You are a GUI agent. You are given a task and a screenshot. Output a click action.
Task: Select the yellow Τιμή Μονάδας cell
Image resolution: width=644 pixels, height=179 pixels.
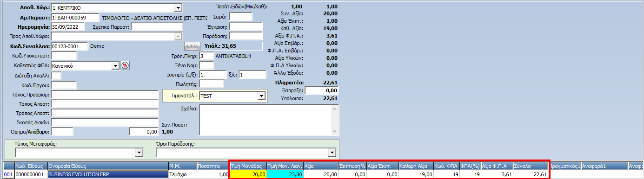click(x=248, y=174)
